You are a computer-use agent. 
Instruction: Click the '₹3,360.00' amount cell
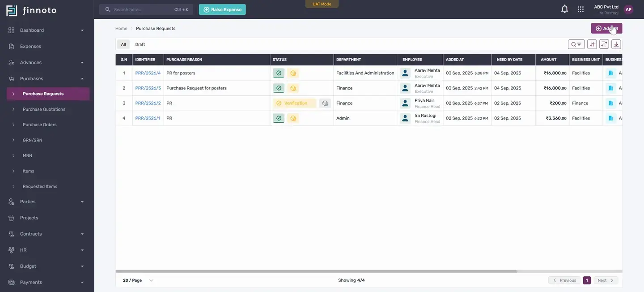coord(552,118)
